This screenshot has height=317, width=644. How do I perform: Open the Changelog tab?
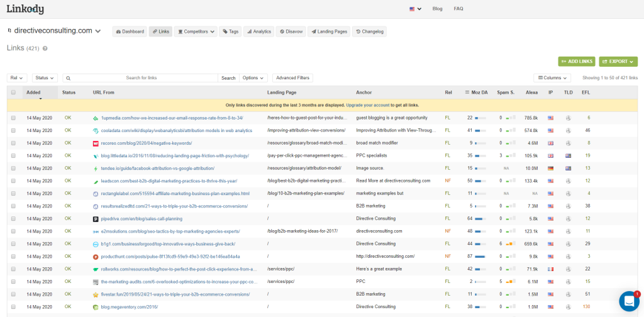coord(369,31)
